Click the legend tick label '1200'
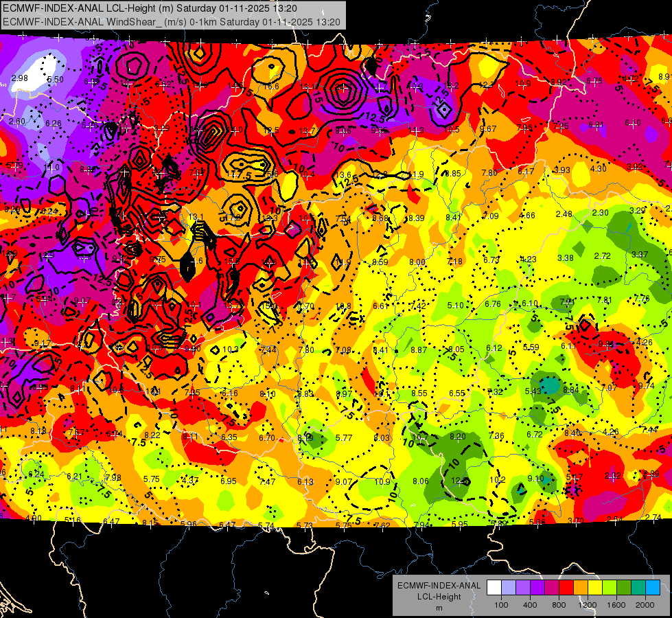 point(588,605)
